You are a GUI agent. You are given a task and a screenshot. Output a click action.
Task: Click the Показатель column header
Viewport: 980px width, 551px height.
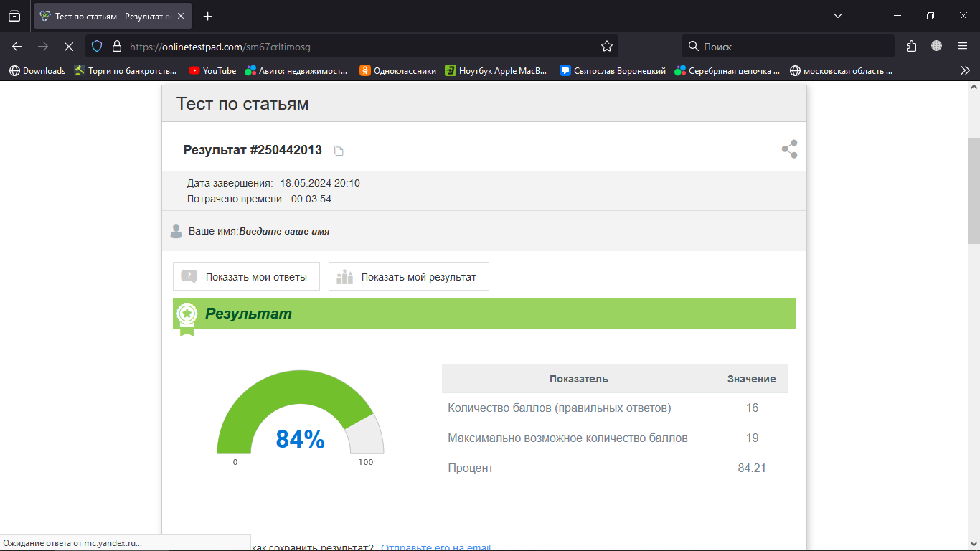579,379
